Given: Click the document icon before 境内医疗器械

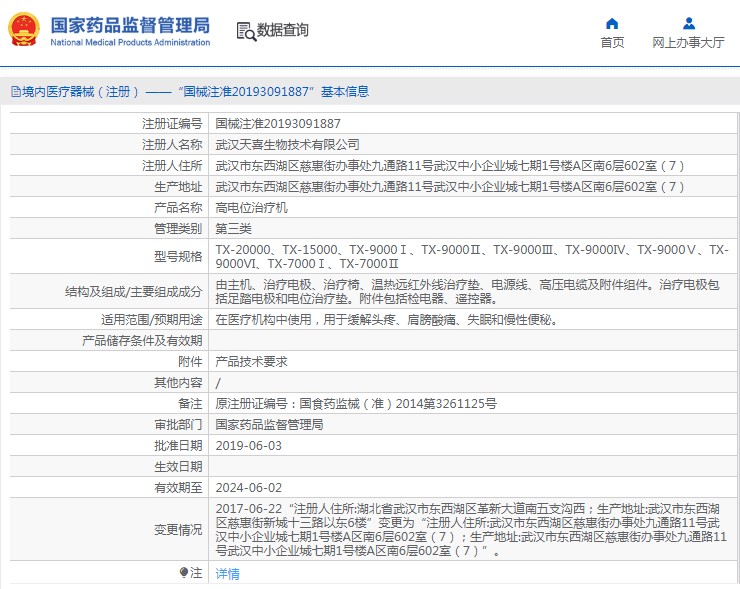Looking at the screenshot, I should pyautogui.click(x=16, y=92).
